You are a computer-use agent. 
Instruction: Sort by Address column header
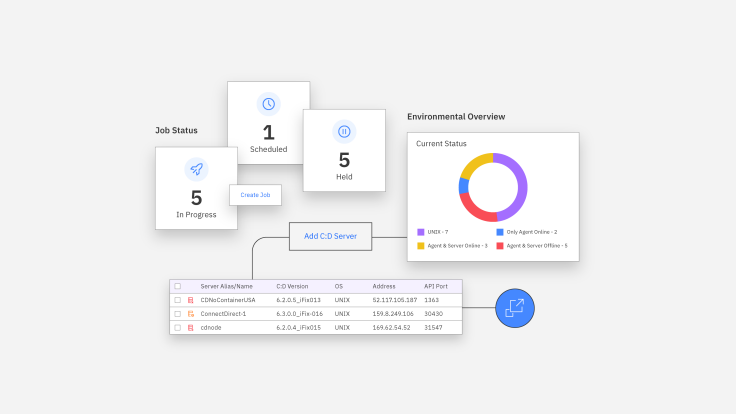[384, 286]
